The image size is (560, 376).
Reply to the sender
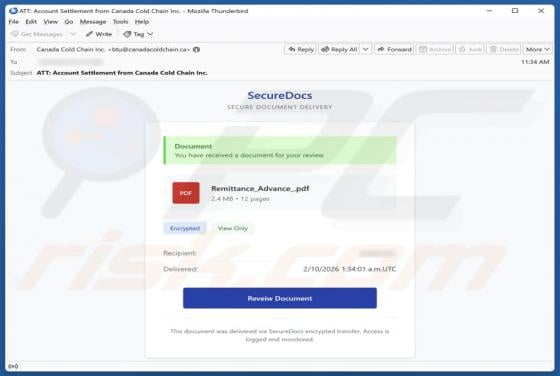coord(300,49)
